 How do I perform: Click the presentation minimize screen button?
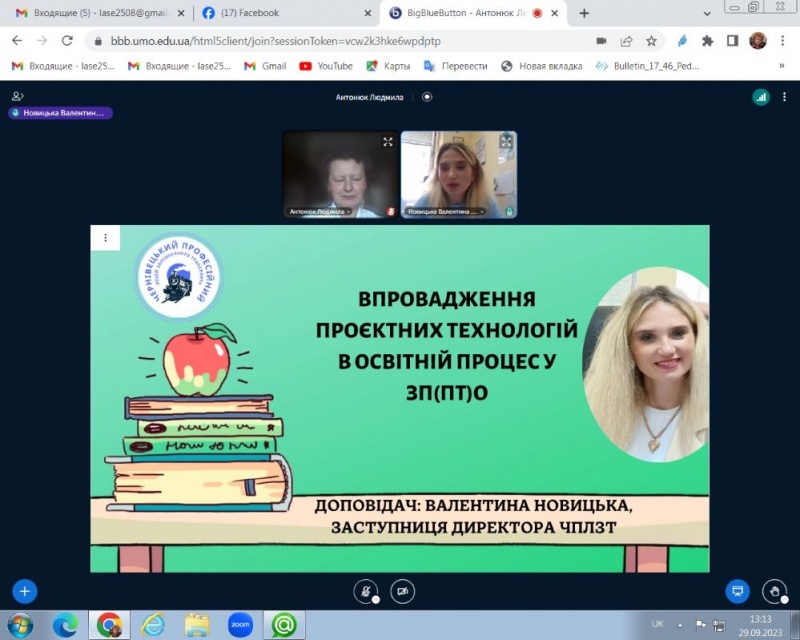pos(738,591)
